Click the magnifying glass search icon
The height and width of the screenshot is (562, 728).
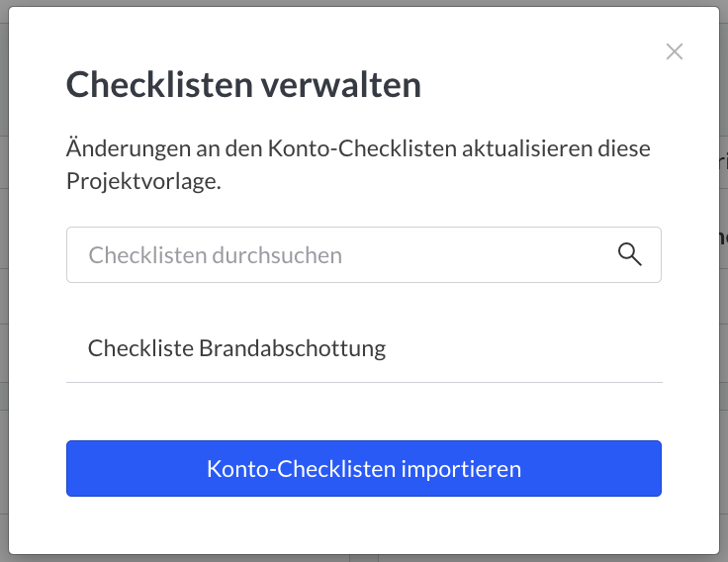click(629, 254)
